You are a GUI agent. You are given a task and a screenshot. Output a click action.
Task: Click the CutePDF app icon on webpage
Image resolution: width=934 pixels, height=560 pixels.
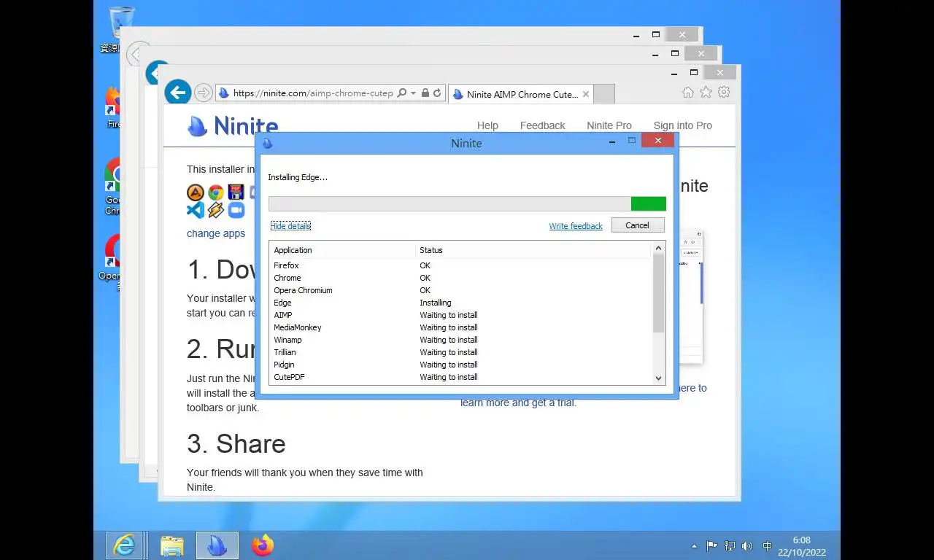coord(236,192)
